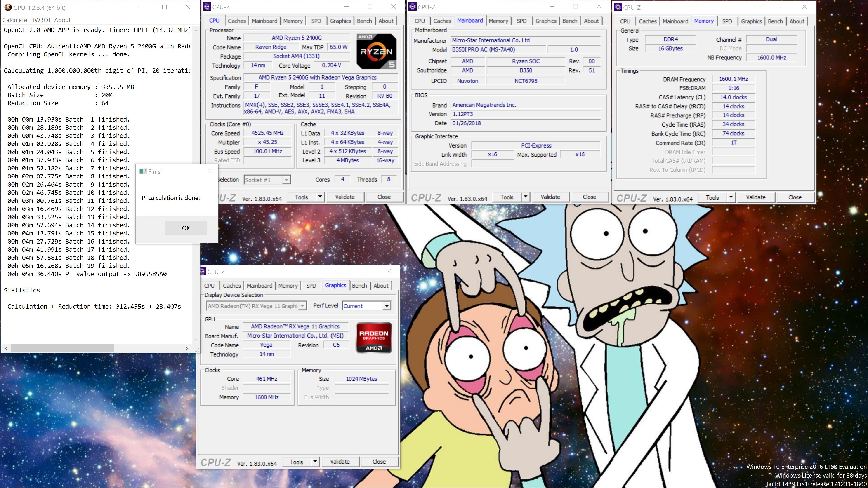
Task: Click 'Batch 10 finished' line in GPUPI
Action: click(69, 193)
